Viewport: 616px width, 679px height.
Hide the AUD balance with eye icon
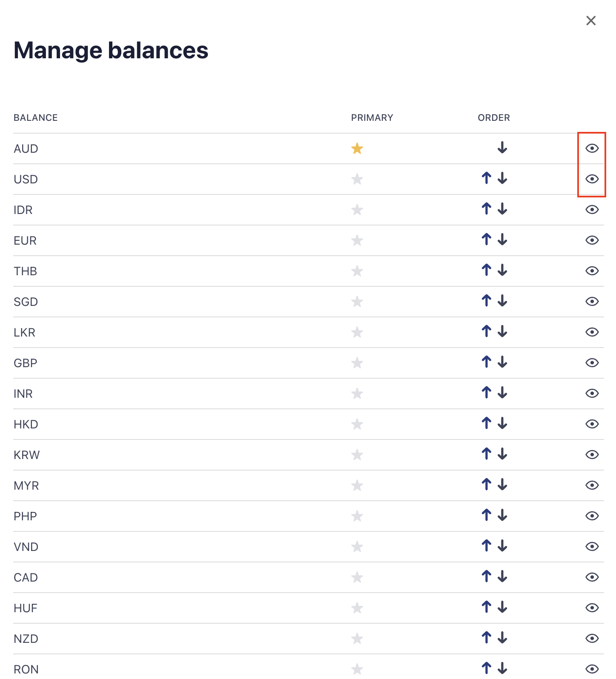tap(592, 148)
